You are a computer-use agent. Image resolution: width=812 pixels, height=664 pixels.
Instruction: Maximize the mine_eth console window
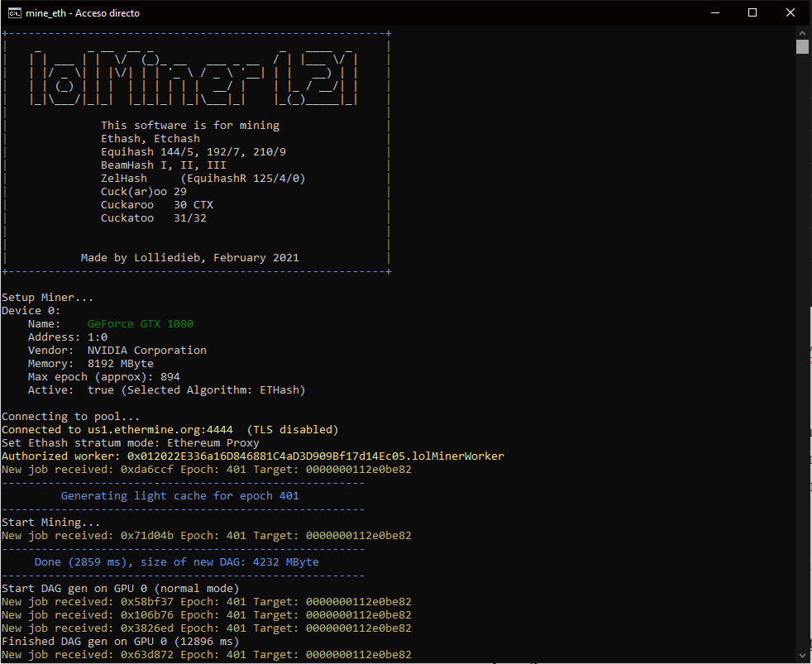point(752,13)
